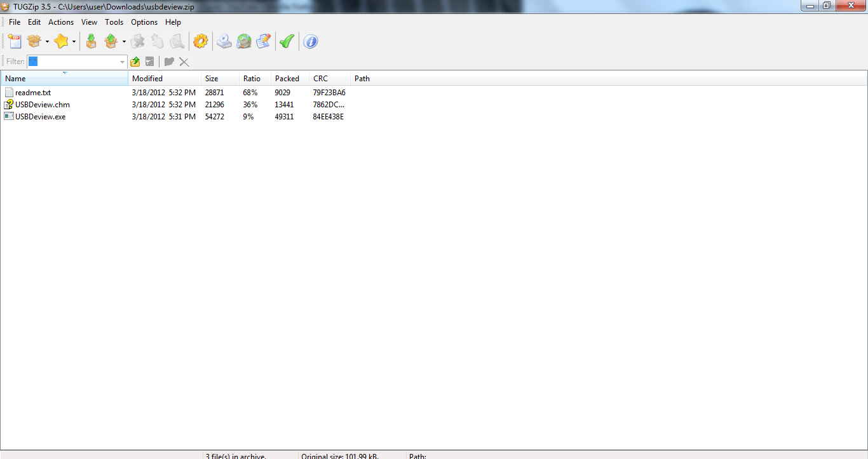Click the folder up-arrow icon beside Filter
The width and height of the screenshot is (868, 459).
tap(135, 62)
